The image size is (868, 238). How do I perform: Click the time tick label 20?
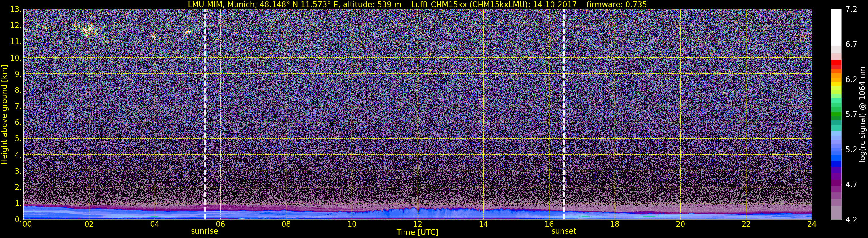point(680,224)
